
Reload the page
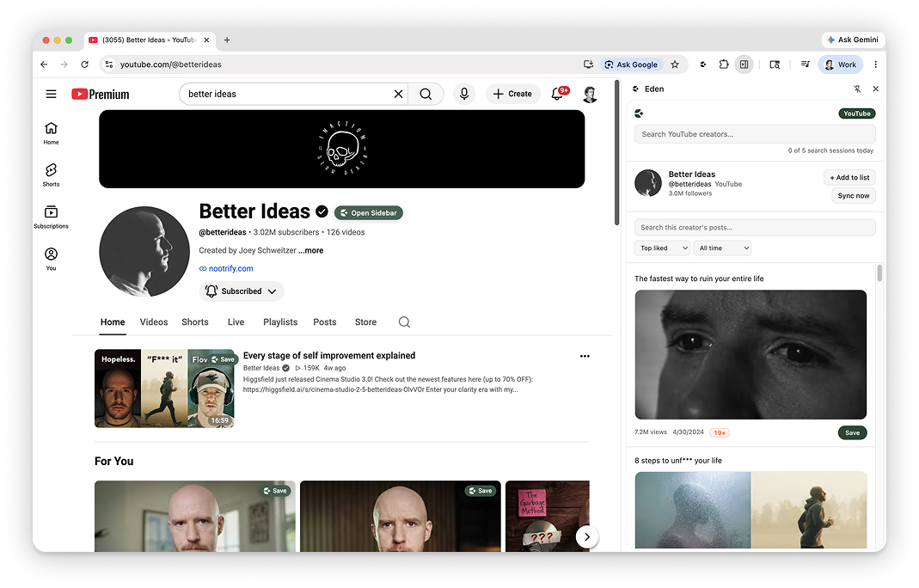[x=84, y=64]
